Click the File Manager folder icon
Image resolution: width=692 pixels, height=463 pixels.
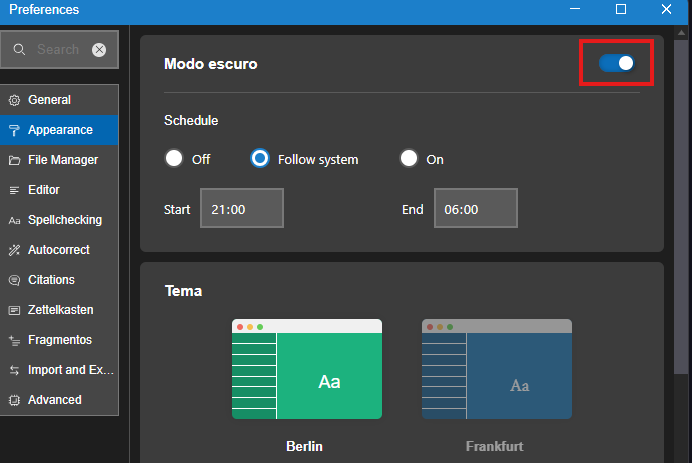pyautogui.click(x=14, y=160)
